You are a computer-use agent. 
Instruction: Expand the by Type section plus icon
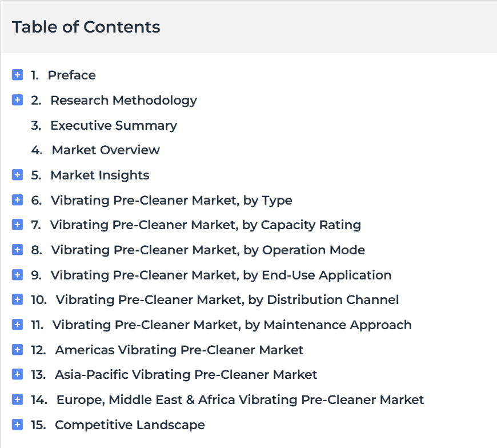(18, 200)
